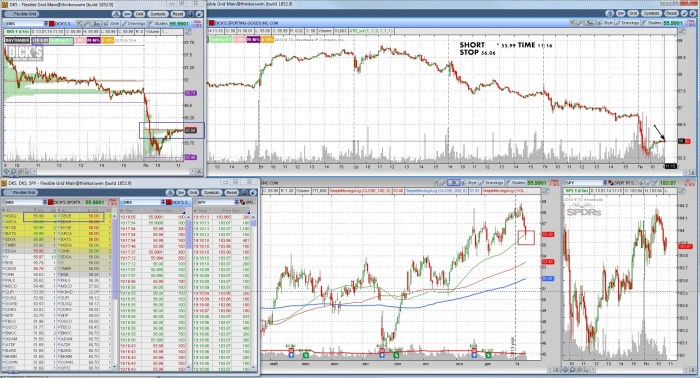Click Reset in the DKS, DKS, SPY window

(x=231, y=192)
